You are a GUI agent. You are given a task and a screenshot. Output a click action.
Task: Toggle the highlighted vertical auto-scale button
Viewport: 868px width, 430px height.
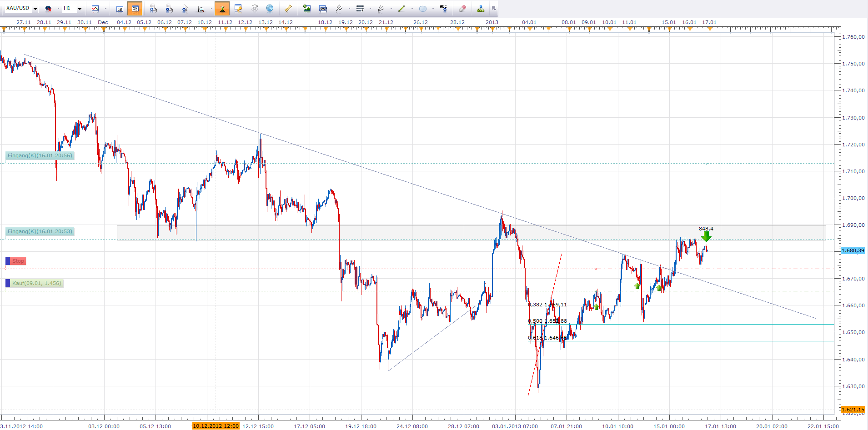coord(222,9)
